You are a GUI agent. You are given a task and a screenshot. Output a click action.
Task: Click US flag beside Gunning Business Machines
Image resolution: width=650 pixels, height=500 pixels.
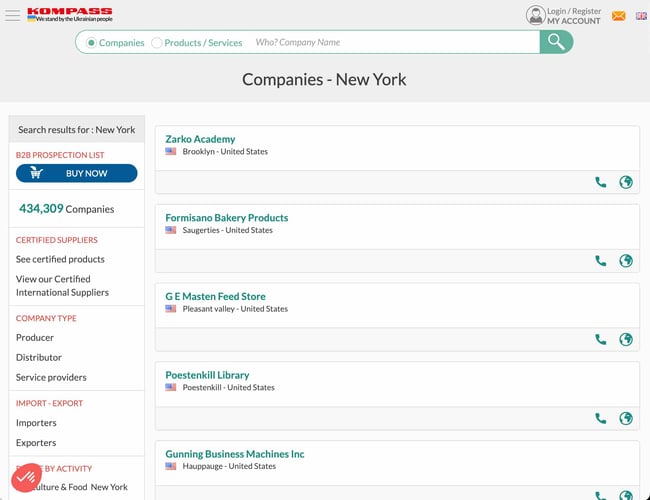click(x=171, y=466)
